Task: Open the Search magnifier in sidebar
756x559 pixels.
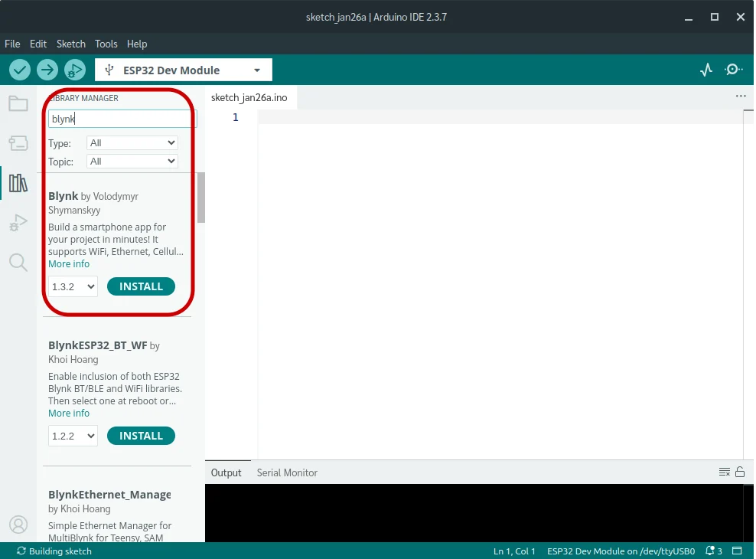Action: 18,263
